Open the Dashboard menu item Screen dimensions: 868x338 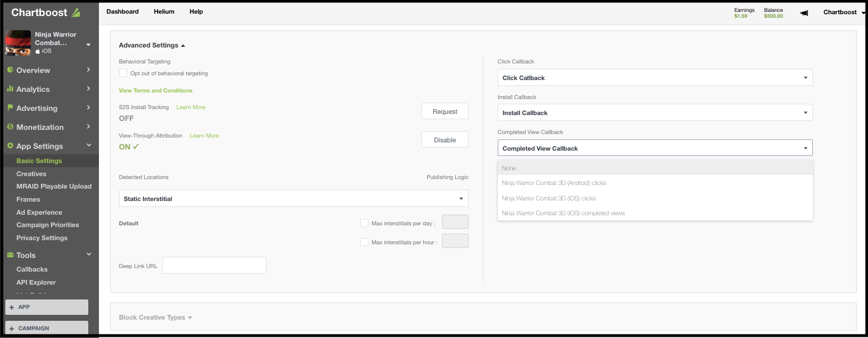point(123,11)
